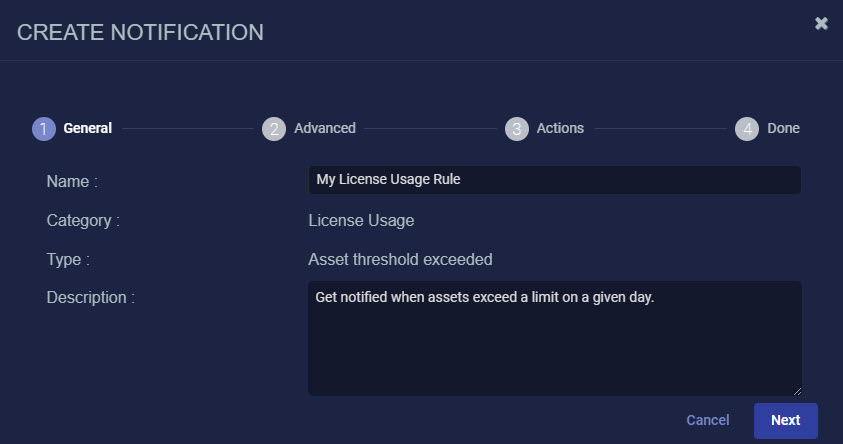Click the Create Notification dialog title
The height and width of the screenshot is (444, 843).
click(140, 32)
